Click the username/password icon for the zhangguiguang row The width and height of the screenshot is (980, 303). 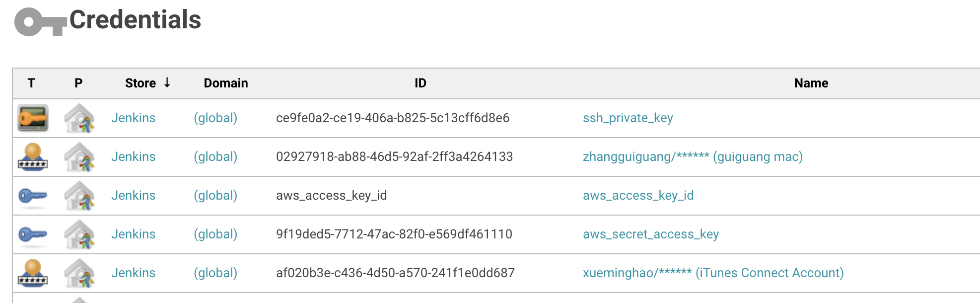33,157
